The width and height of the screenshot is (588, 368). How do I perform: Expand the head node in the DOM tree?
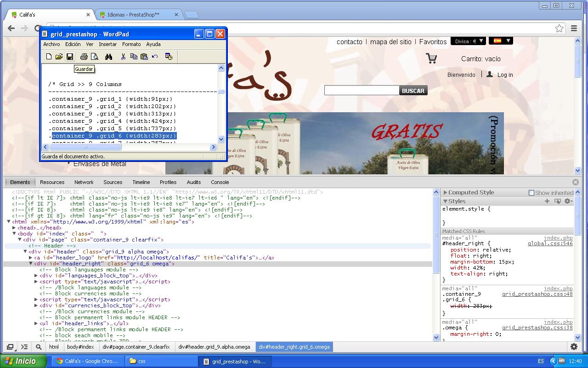point(14,228)
